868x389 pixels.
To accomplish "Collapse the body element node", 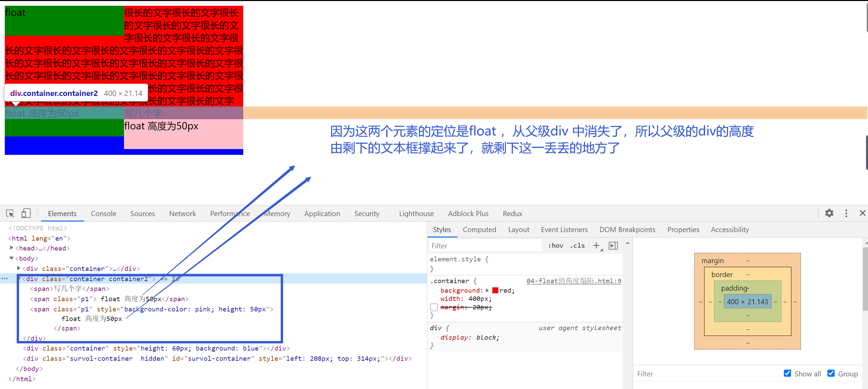I will [x=12, y=258].
